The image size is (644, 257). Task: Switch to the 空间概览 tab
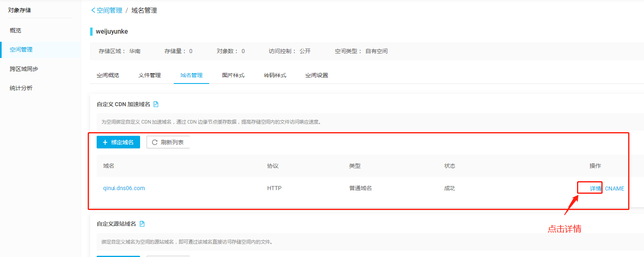(x=108, y=75)
